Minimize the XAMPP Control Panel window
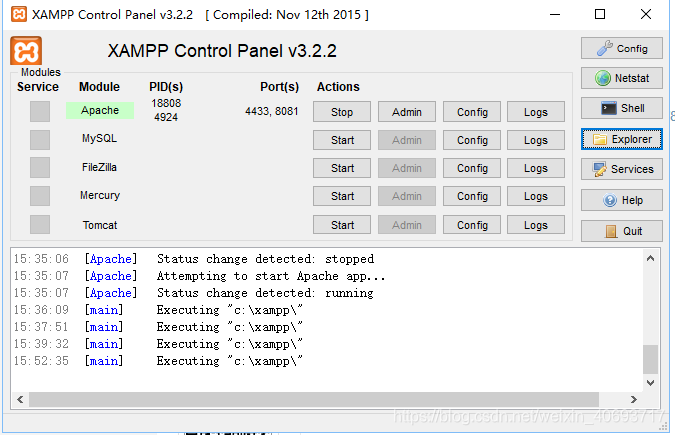The height and width of the screenshot is (435, 675). [555, 14]
